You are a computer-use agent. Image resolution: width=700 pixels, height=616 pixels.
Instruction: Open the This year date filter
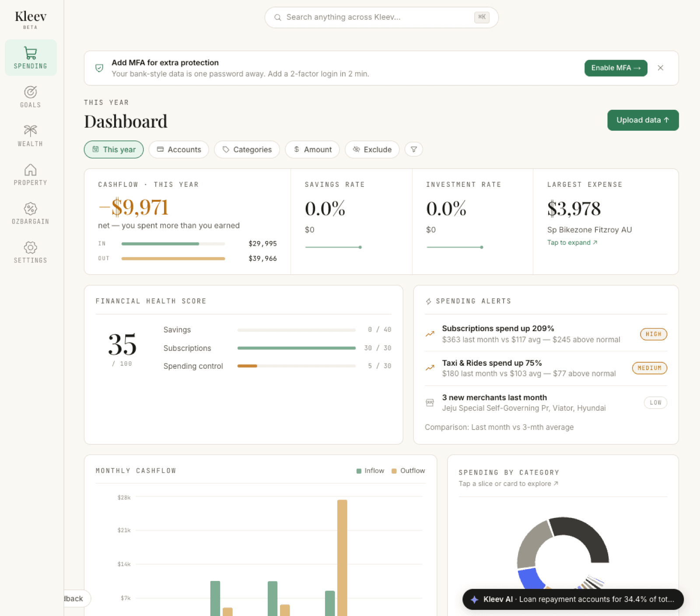point(114,150)
